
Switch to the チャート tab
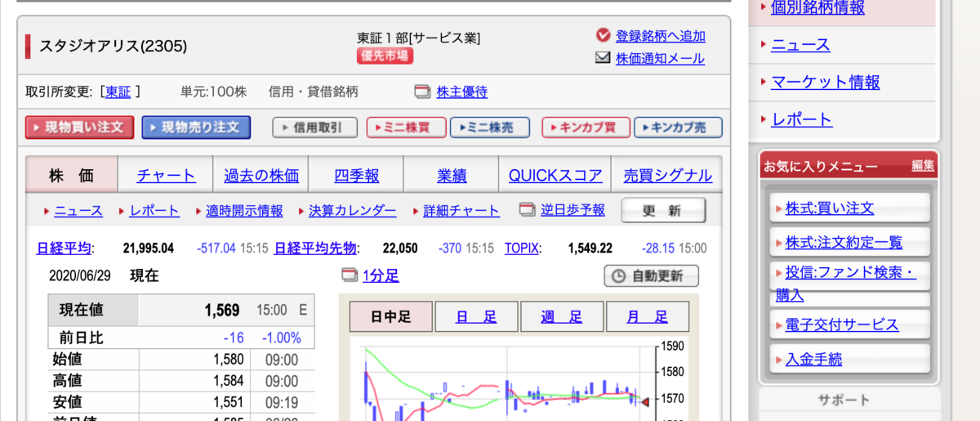[166, 176]
